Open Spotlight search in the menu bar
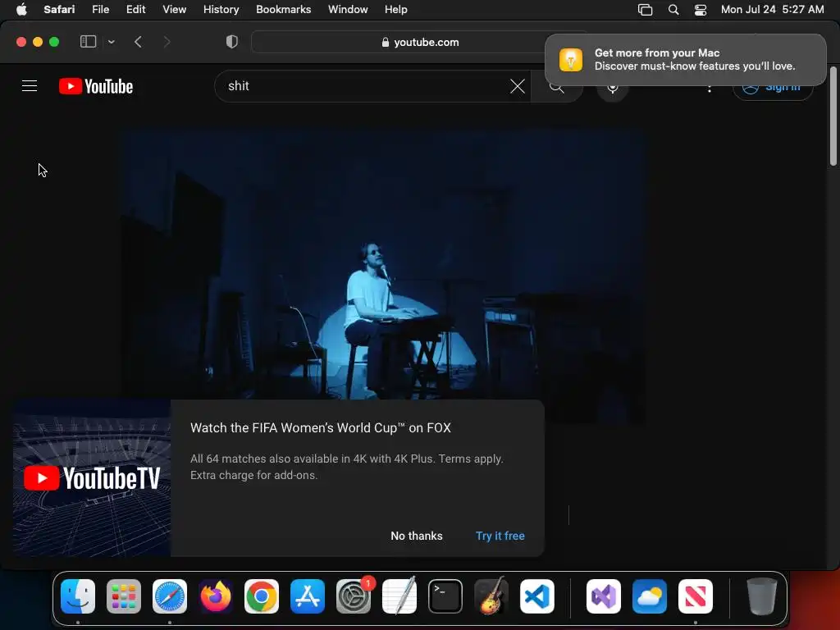Screen dimensions: 840x630 tap(673, 10)
